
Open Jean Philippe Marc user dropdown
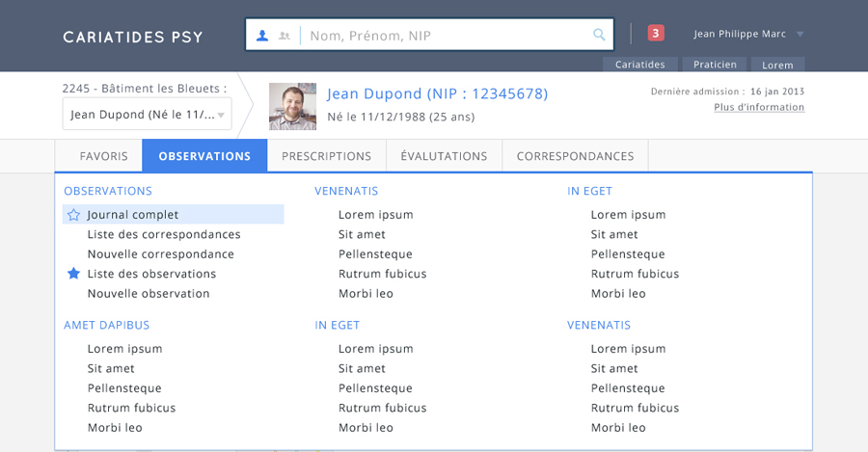click(748, 34)
